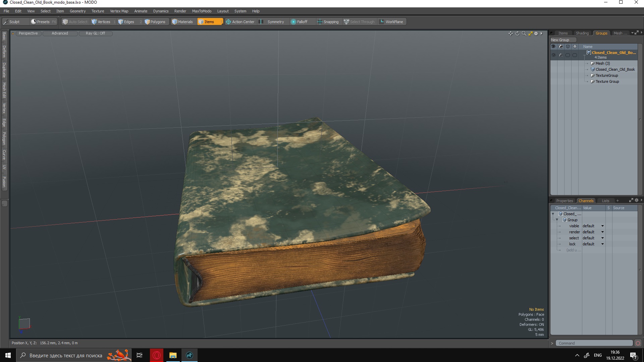The width and height of the screenshot is (644, 362).
Task: Collapse the Group channel tree node
Action: coord(557,220)
